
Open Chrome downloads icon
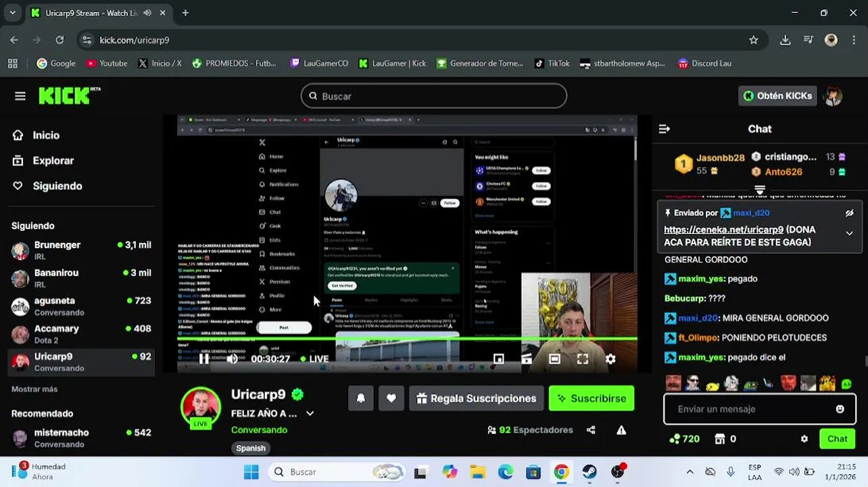click(x=785, y=40)
